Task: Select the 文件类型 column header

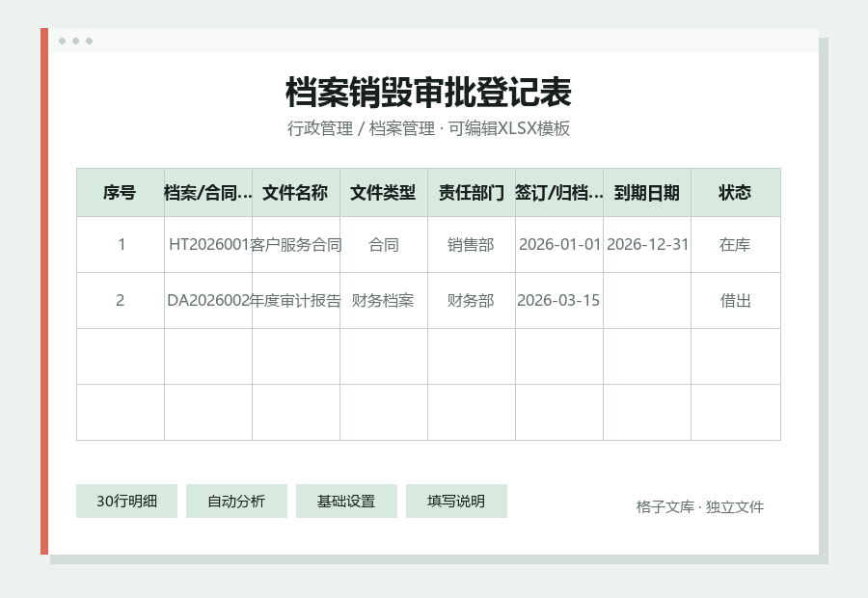Action: click(384, 193)
